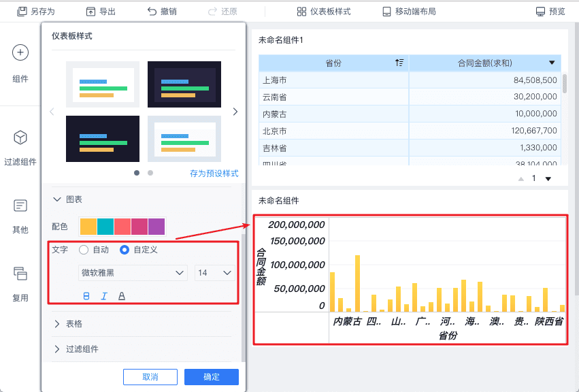Open the font size 14 dropdown
This screenshot has width=579, height=392.
pyautogui.click(x=214, y=273)
